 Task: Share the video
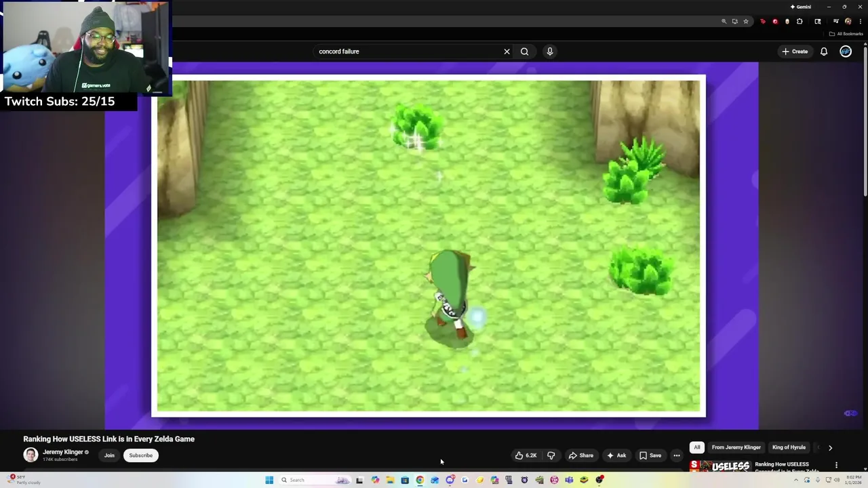pyautogui.click(x=581, y=455)
